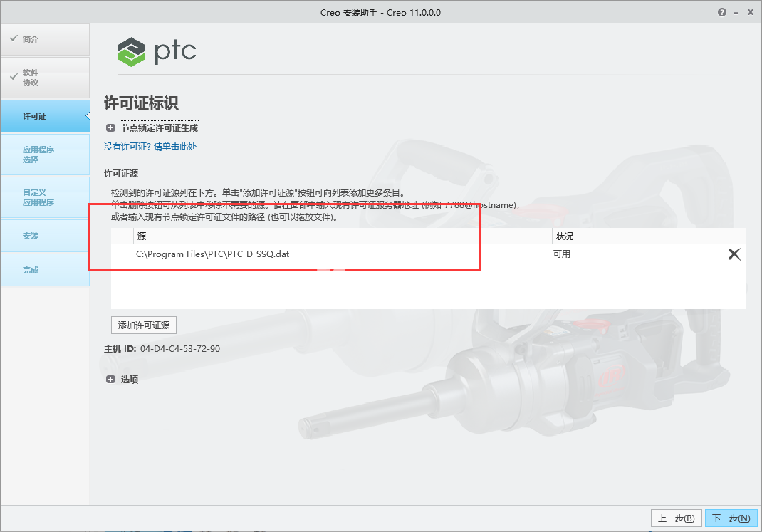Select the 许可证 step in sidebar
The height and width of the screenshot is (532, 762).
tap(45, 116)
